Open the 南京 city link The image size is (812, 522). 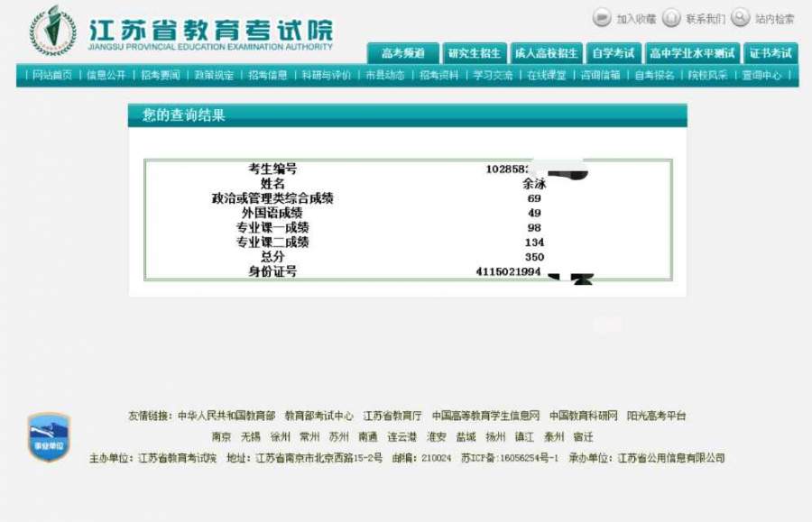point(221,436)
